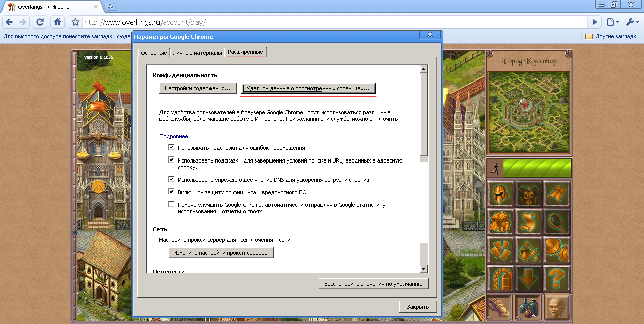Click the folded map icon in the game panel

[557, 194]
